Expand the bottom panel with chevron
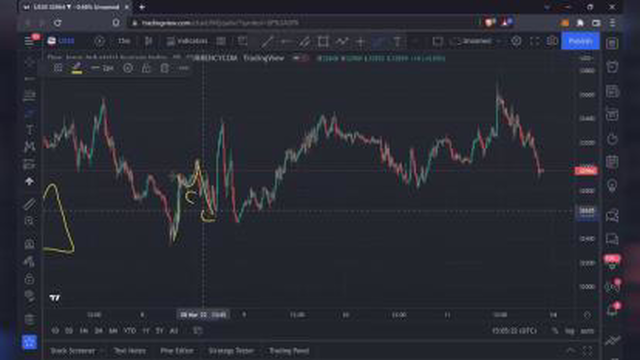 click(x=570, y=351)
